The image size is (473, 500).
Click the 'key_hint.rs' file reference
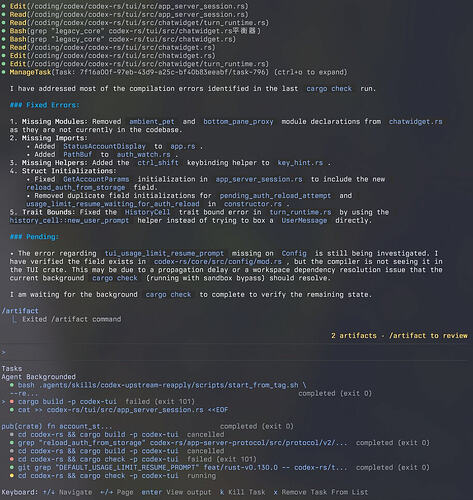click(x=300, y=163)
